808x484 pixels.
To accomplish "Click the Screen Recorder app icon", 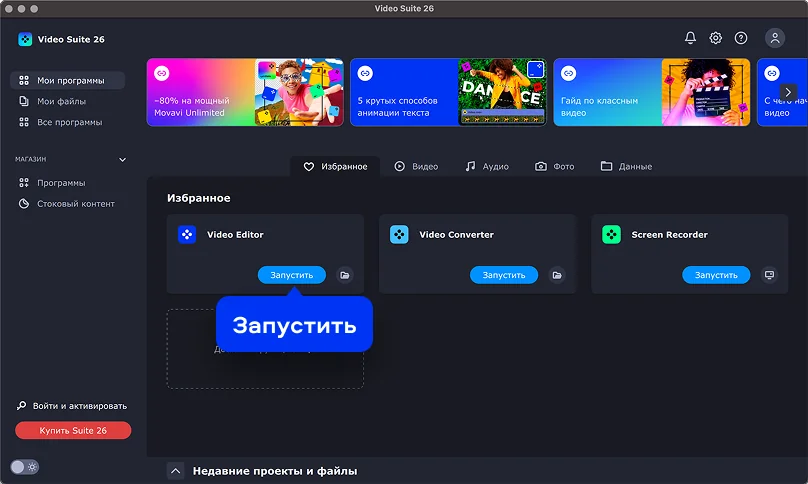I will [x=612, y=235].
